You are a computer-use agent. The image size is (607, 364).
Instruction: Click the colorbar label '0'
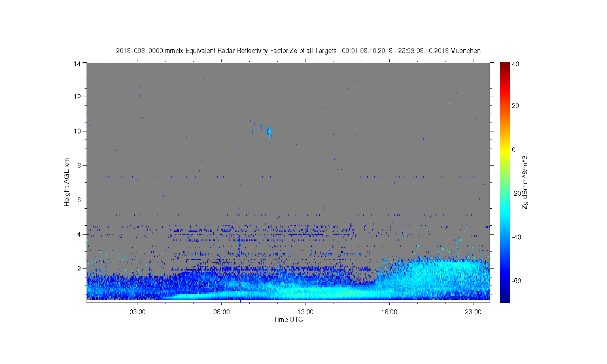point(514,150)
